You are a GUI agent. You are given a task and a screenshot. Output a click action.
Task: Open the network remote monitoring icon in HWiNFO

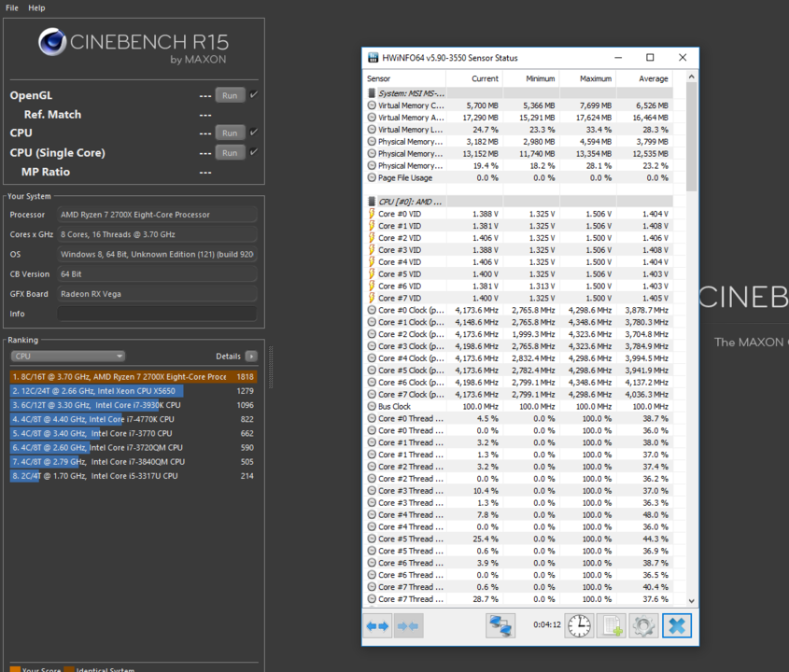500,626
